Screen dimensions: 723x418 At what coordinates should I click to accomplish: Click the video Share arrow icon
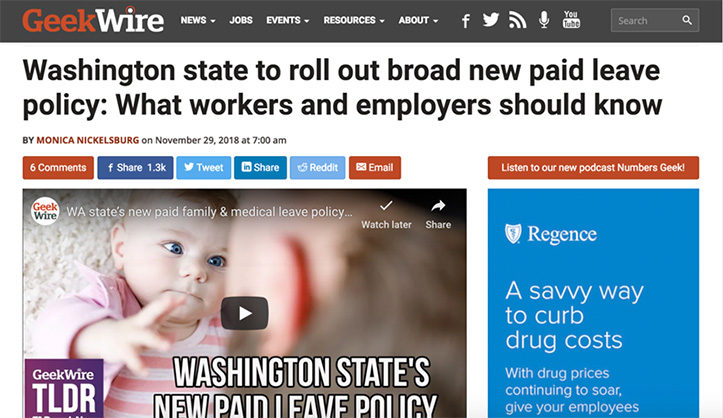pos(438,206)
